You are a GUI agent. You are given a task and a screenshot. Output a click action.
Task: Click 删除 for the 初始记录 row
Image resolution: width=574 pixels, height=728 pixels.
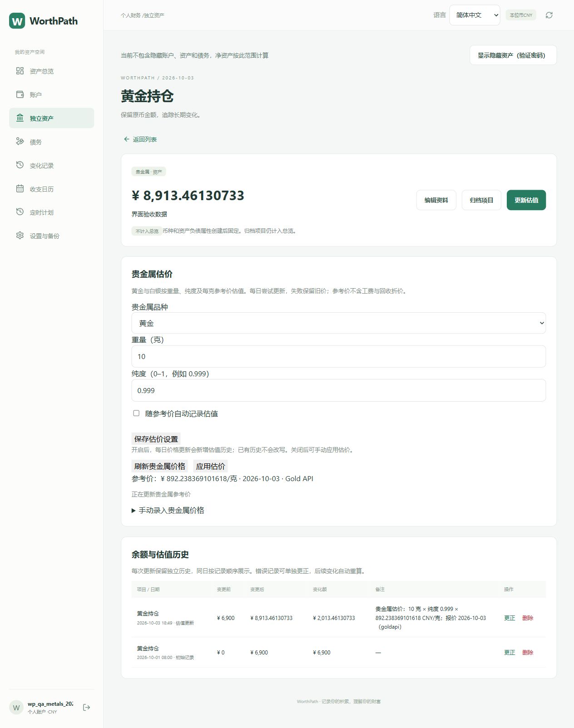click(528, 652)
